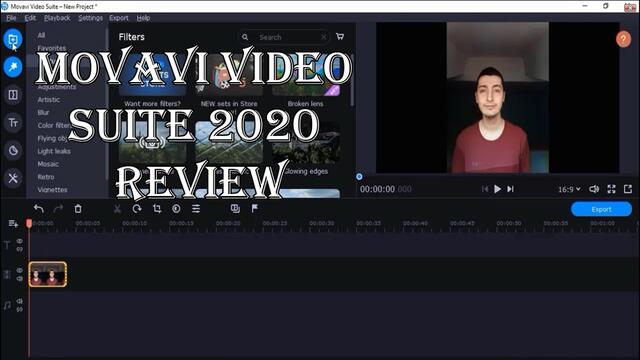Click the Redo arrow in timeline toolbar
The width and height of the screenshot is (640, 360).
point(58,209)
